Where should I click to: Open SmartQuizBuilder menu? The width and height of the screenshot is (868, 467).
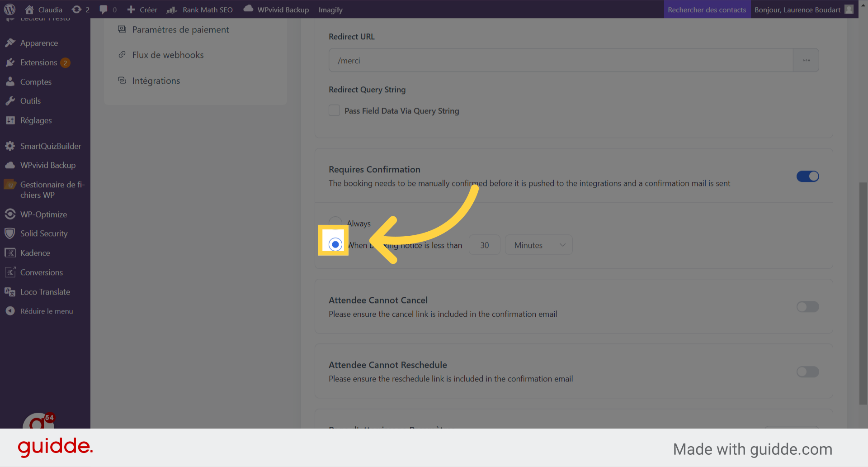(x=51, y=146)
